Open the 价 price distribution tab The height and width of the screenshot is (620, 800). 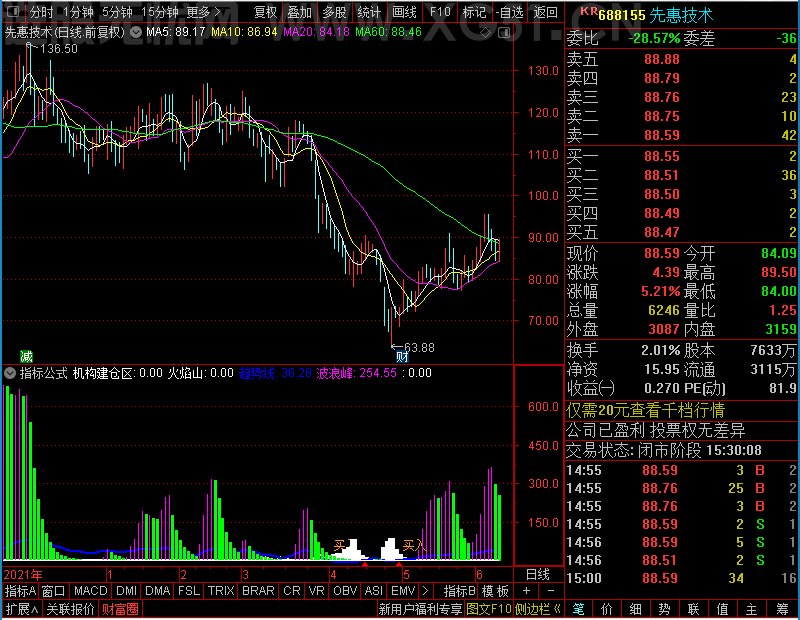coord(607,609)
